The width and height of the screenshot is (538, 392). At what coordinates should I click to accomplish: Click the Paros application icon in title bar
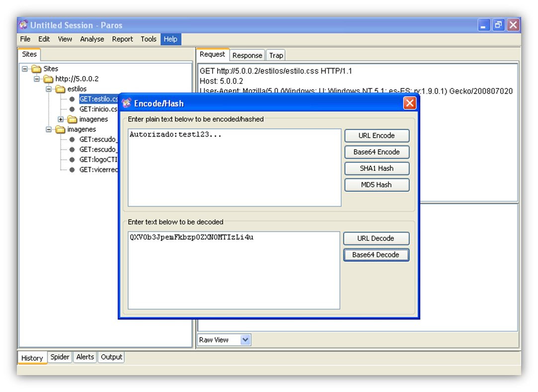pos(23,25)
